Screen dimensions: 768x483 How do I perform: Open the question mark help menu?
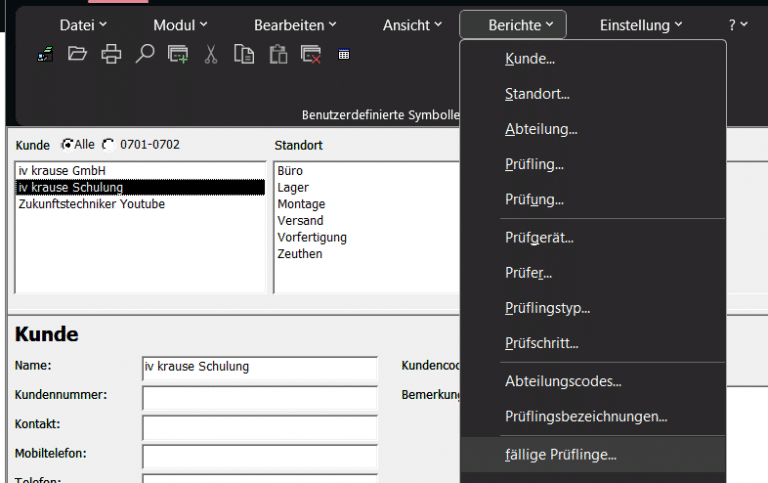pyautogui.click(x=738, y=25)
